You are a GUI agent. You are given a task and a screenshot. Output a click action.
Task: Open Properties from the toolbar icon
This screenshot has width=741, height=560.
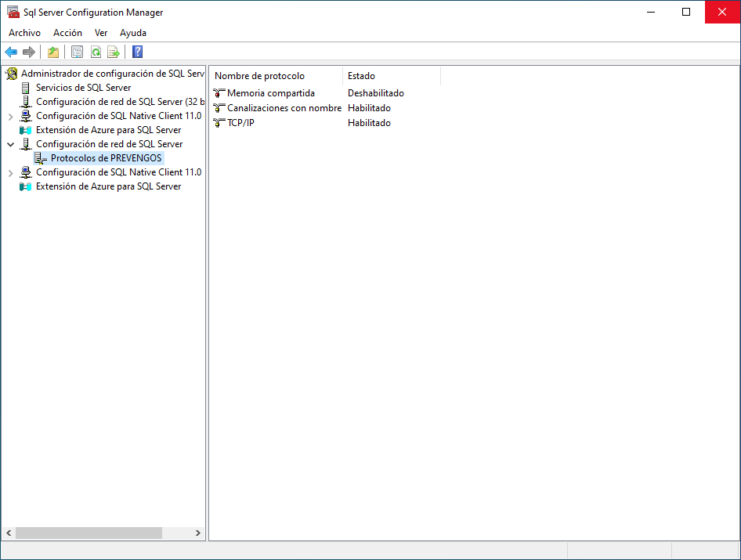[77, 52]
